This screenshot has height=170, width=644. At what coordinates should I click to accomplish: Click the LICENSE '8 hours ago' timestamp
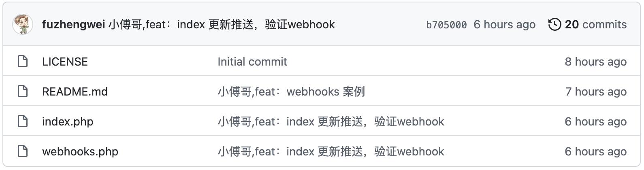(595, 62)
